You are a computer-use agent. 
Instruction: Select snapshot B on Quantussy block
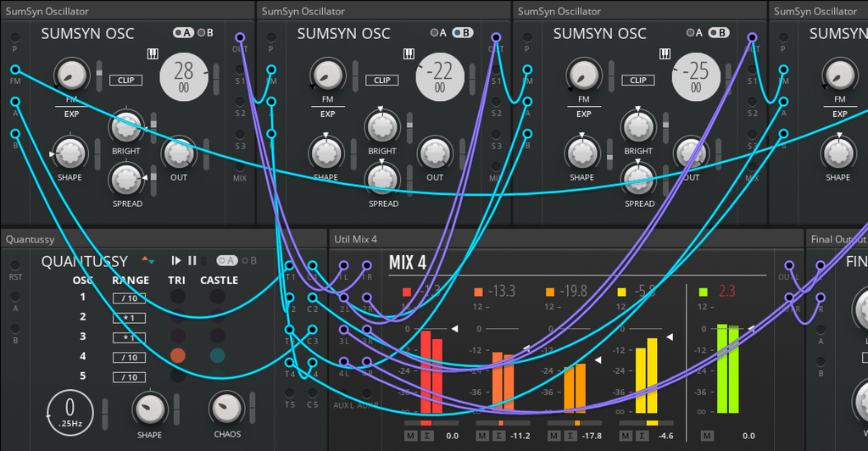pos(249,260)
